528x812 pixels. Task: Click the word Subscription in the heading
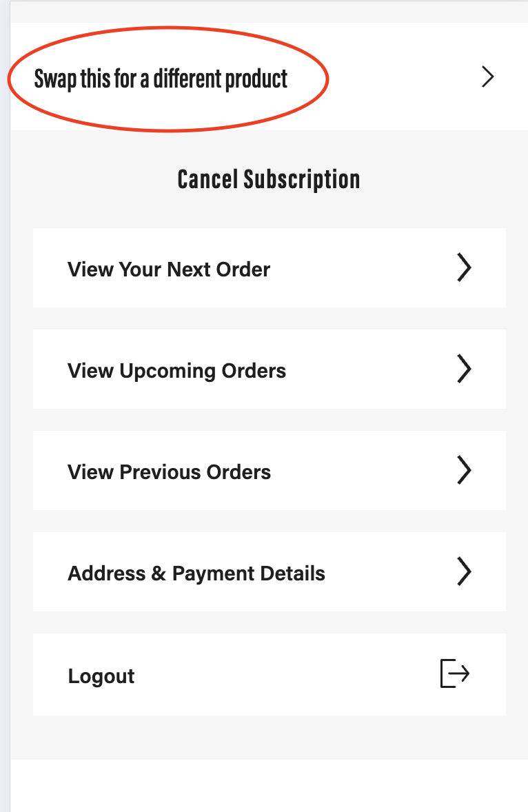tap(302, 180)
